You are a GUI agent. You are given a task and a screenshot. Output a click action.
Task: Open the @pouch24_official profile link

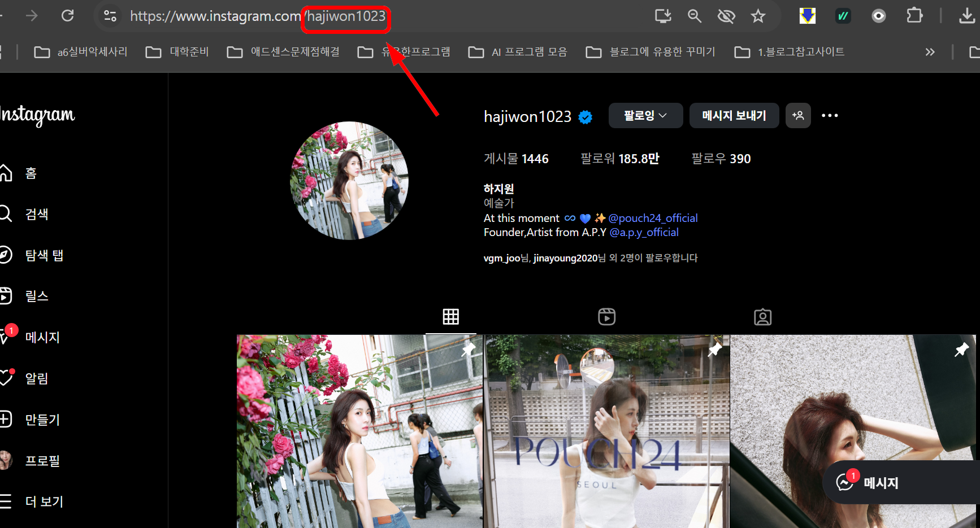(x=653, y=218)
